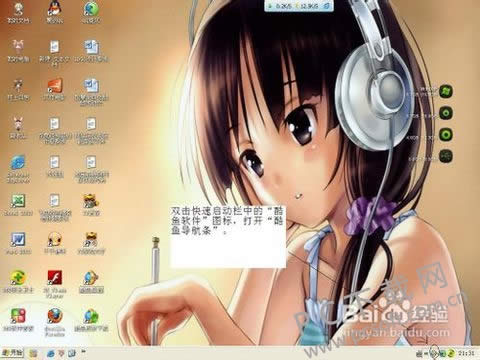Open the cartoon character game shortcut beside the Excel row

tap(91, 201)
